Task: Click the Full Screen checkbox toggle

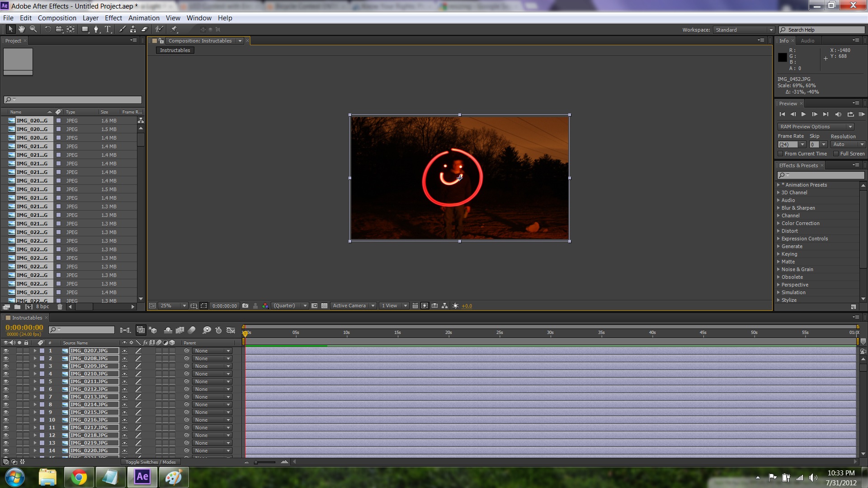Action: [835, 154]
